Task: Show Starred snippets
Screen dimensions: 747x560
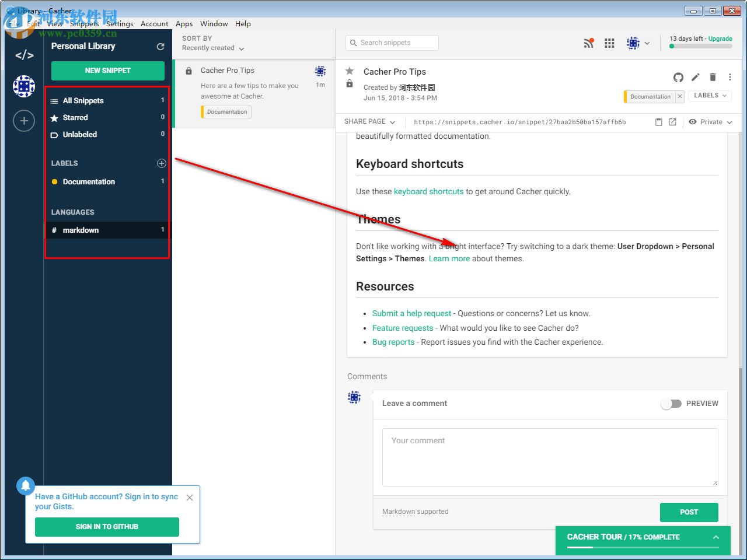Action: (108, 118)
